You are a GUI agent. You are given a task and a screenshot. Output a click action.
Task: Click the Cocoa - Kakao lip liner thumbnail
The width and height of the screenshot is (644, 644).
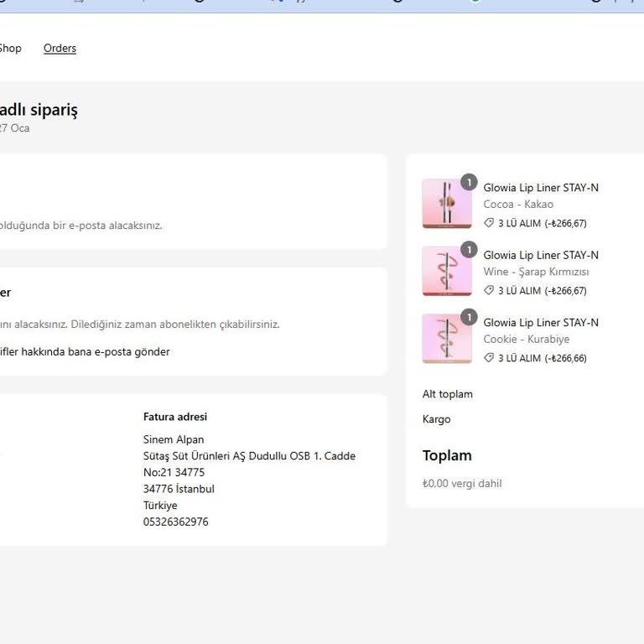click(446, 204)
